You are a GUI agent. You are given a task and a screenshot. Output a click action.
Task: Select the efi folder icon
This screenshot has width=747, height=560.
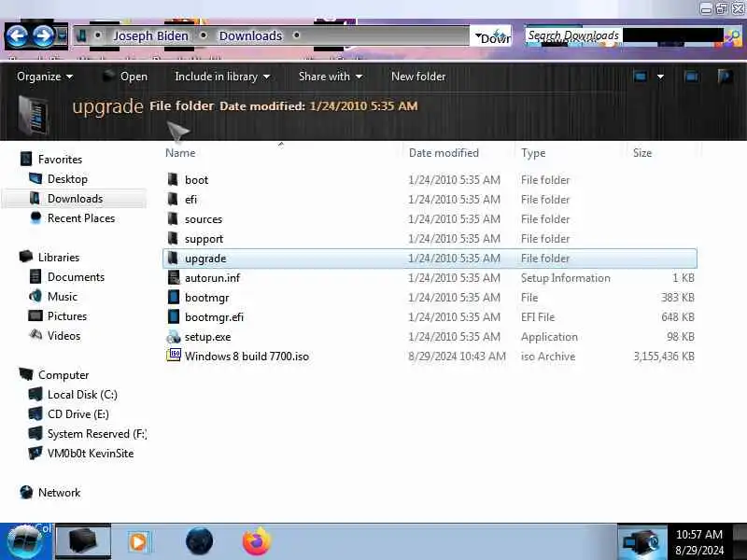pos(173,199)
